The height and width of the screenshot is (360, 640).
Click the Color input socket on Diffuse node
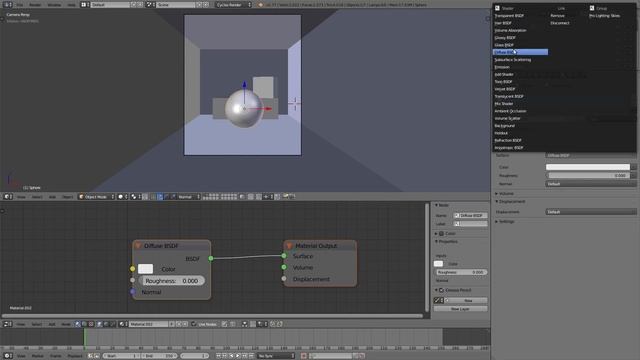pos(132,269)
